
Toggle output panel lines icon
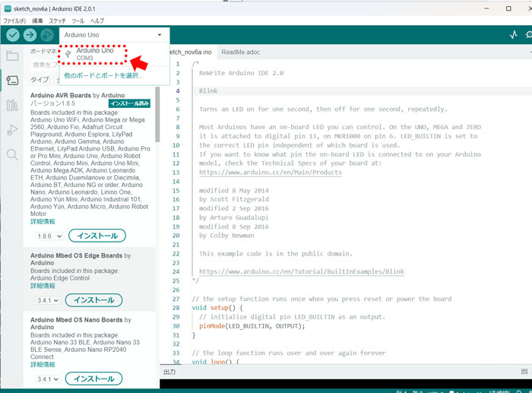click(524, 372)
